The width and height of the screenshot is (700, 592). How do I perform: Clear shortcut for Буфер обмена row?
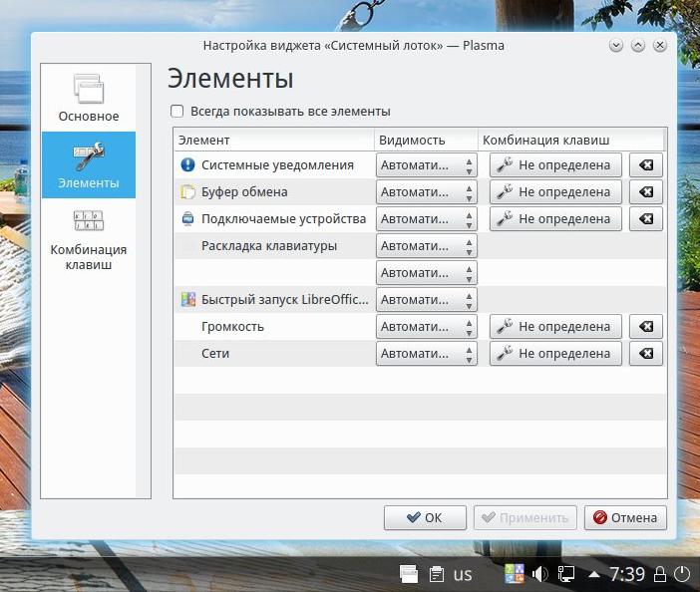646,192
